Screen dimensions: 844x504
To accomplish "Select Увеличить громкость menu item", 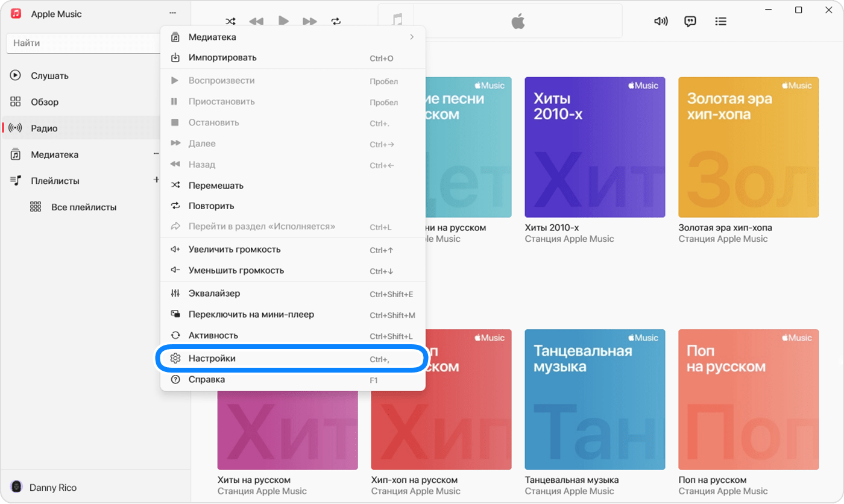I will 293,250.
